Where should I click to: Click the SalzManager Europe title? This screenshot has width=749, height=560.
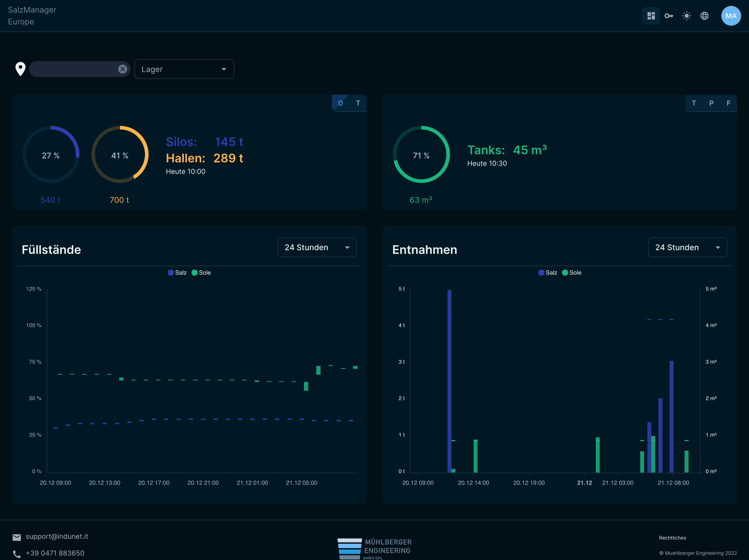tap(32, 16)
